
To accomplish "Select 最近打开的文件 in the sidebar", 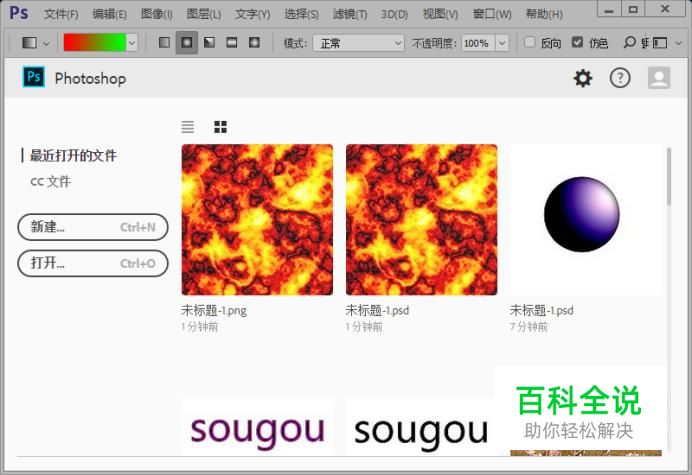I will (x=73, y=155).
